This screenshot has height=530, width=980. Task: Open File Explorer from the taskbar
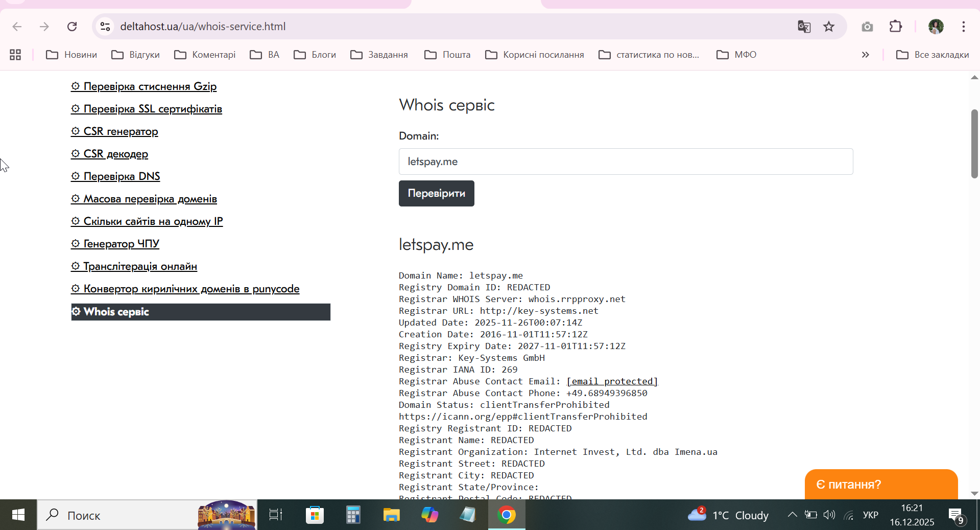click(x=391, y=515)
